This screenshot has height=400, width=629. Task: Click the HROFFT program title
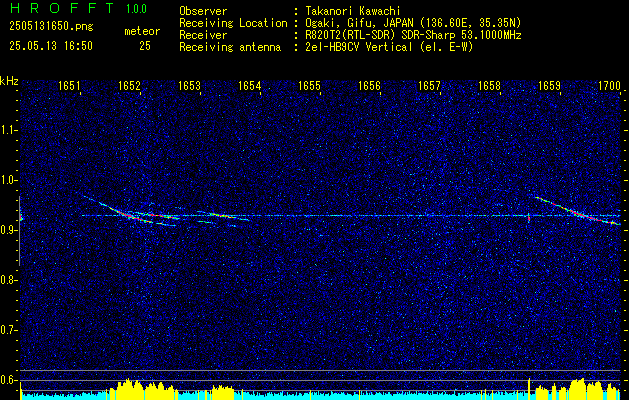(62, 8)
